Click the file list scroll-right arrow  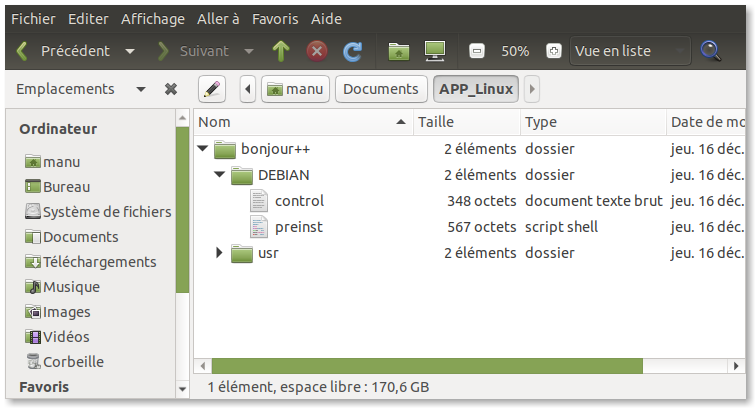(736, 366)
